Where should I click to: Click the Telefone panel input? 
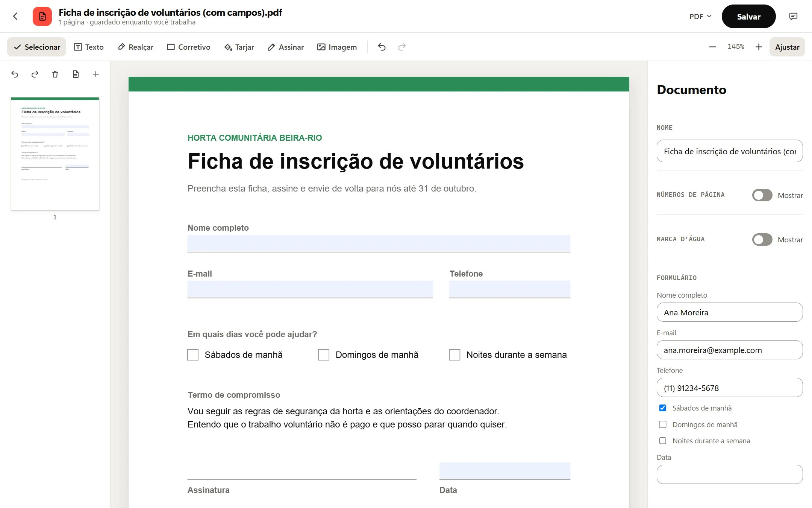[730, 388]
